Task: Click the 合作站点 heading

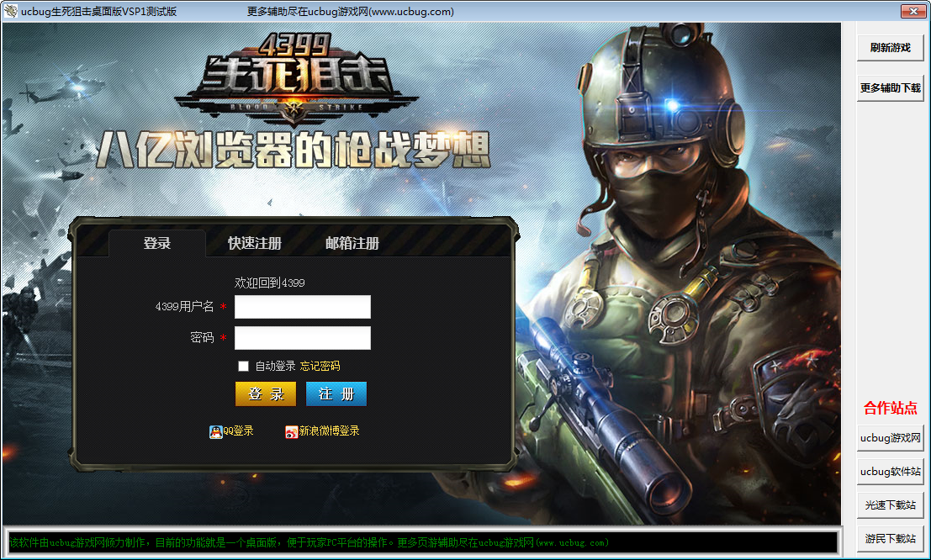Action: 890,408
